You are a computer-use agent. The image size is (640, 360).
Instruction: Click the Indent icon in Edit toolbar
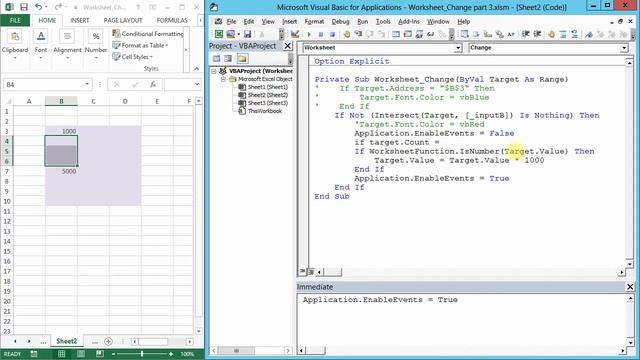coord(526,34)
